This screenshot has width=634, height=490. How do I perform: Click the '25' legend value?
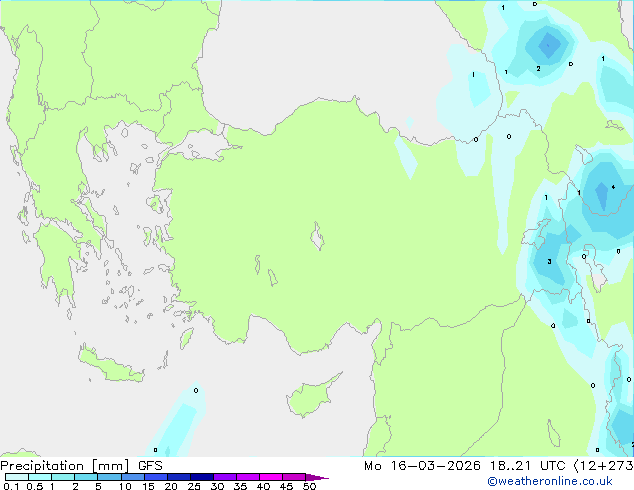(x=194, y=486)
